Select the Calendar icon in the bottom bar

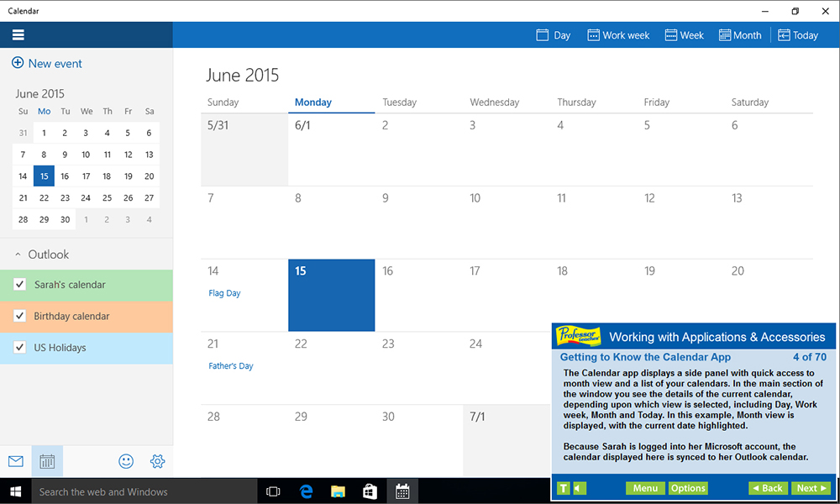tap(47, 460)
